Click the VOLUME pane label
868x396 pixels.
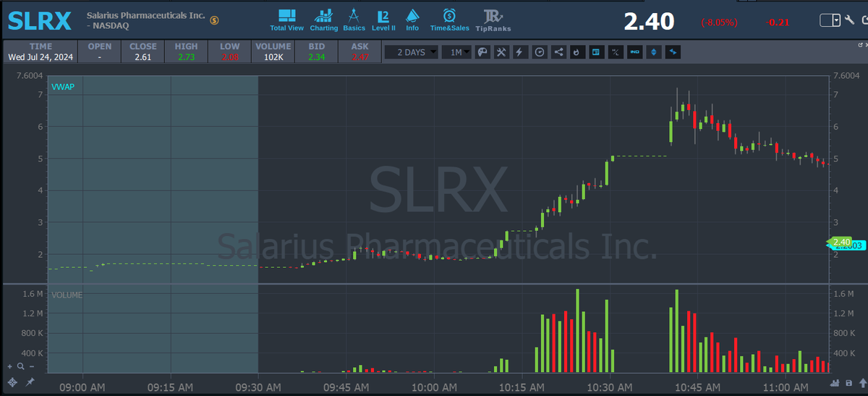point(66,295)
